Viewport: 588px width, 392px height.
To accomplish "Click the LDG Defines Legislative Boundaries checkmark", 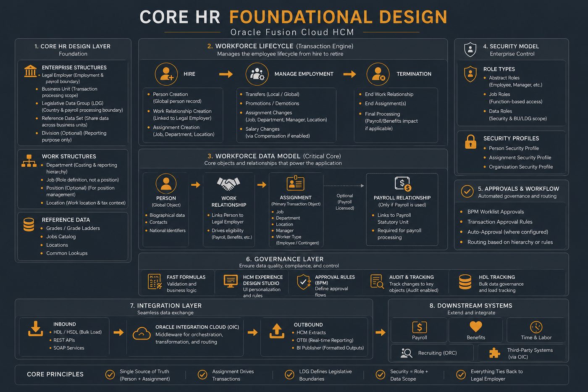I will (x=289, y=375).
